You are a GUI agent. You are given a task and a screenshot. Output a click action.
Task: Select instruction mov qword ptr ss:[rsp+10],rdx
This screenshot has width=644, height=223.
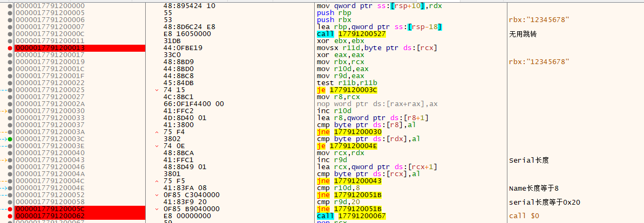tap(381, 6)
